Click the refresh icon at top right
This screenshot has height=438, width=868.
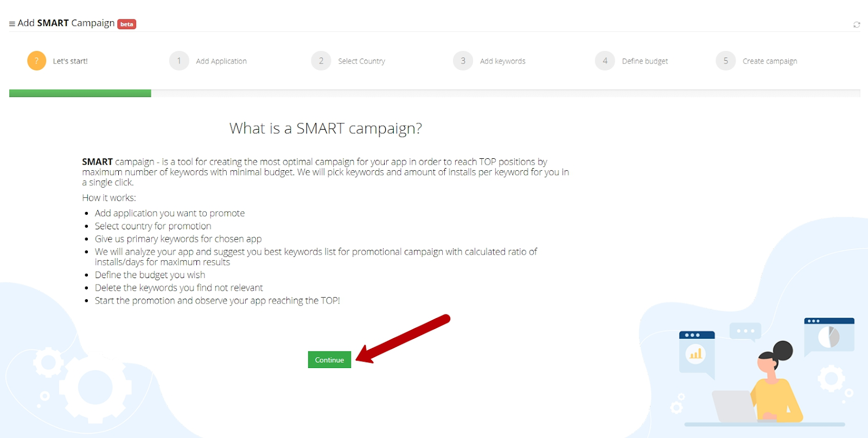coord(857,24)
